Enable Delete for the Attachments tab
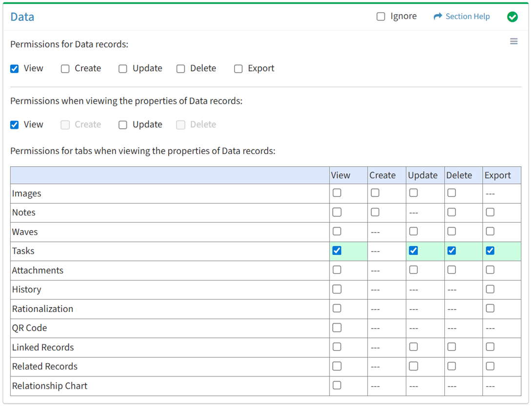Image resolution: width=532 pixels, height=408 pixels. tap(452, 270)
